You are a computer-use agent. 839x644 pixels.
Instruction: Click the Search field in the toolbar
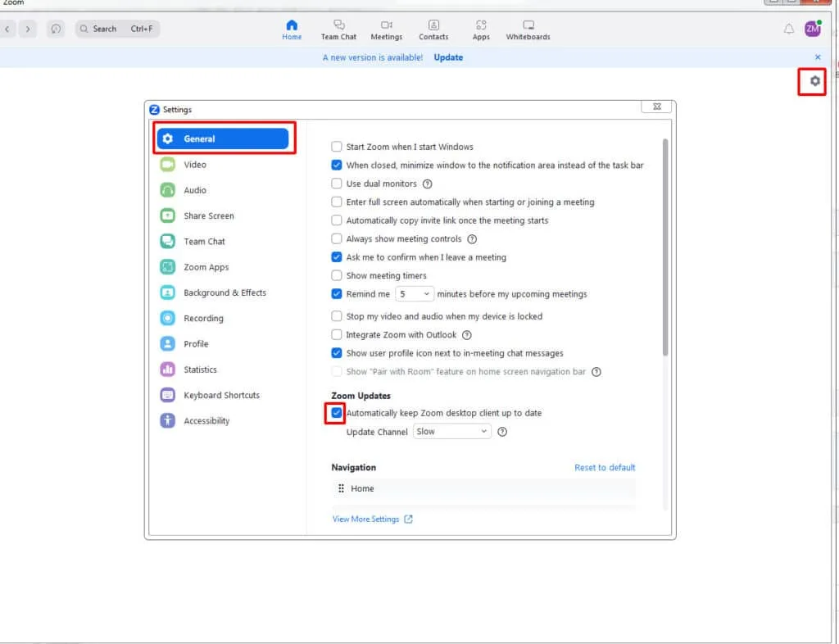117,29
